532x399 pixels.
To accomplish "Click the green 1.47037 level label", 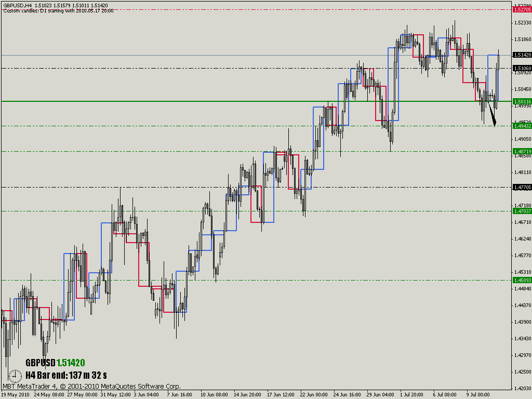I will [523, 211].
